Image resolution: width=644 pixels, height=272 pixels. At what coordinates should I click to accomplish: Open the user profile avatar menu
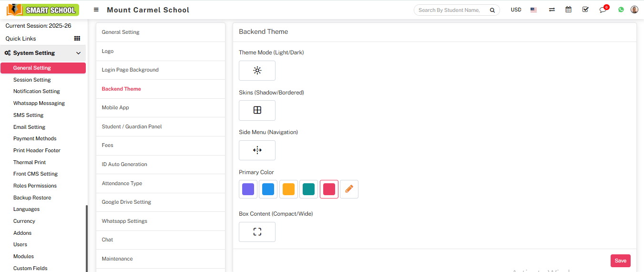tap(634, 10)
